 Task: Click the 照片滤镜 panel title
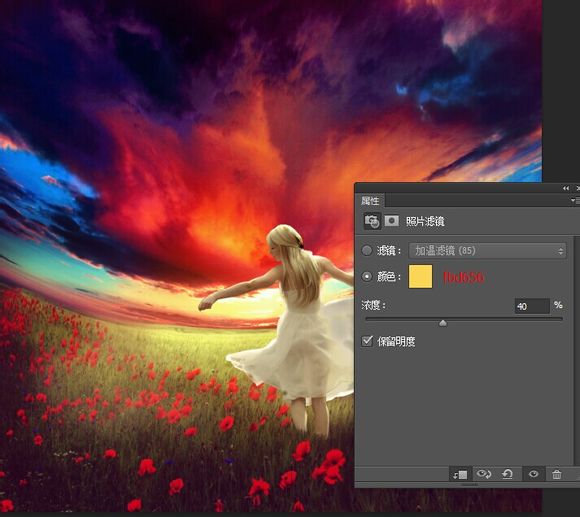[x=425, y=222]
